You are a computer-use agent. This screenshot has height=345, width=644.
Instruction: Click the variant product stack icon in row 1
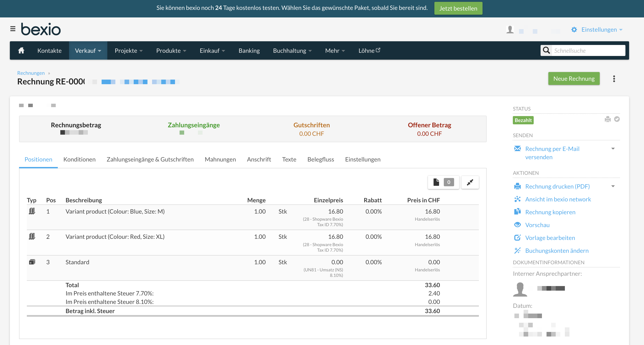[x=32, y=211]
